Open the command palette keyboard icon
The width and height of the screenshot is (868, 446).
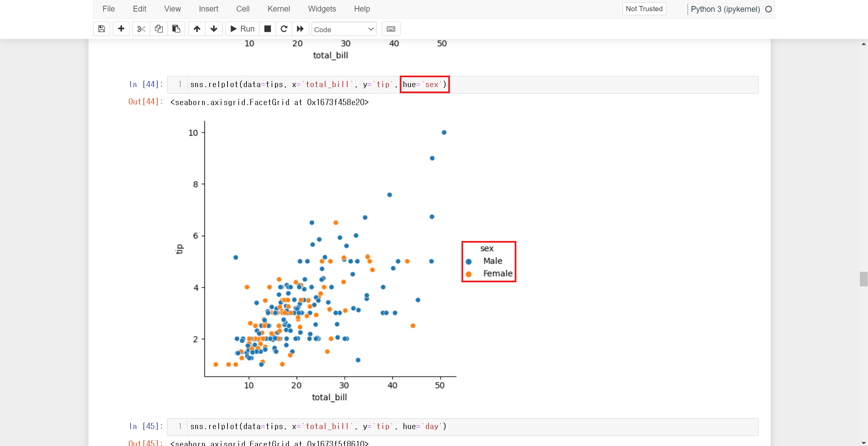coord(391,29)
